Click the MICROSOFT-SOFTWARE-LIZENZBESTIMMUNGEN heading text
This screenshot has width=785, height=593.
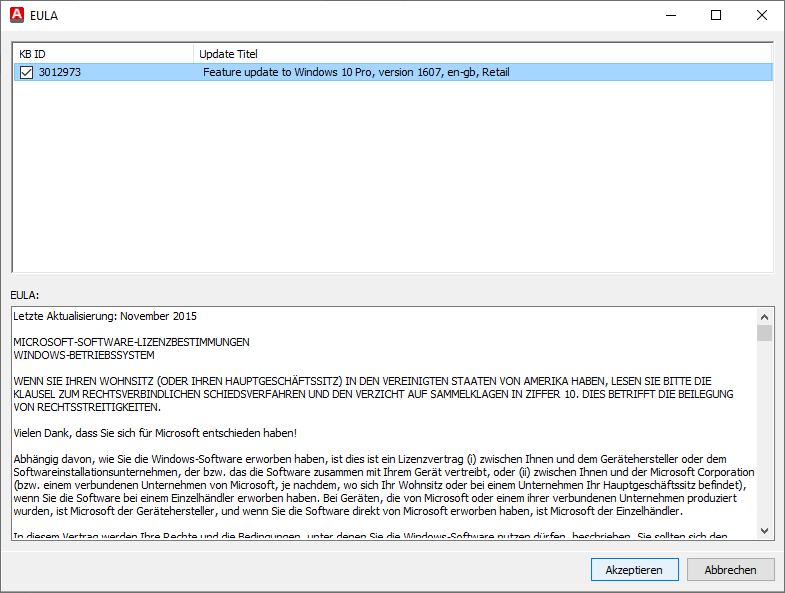131,342
